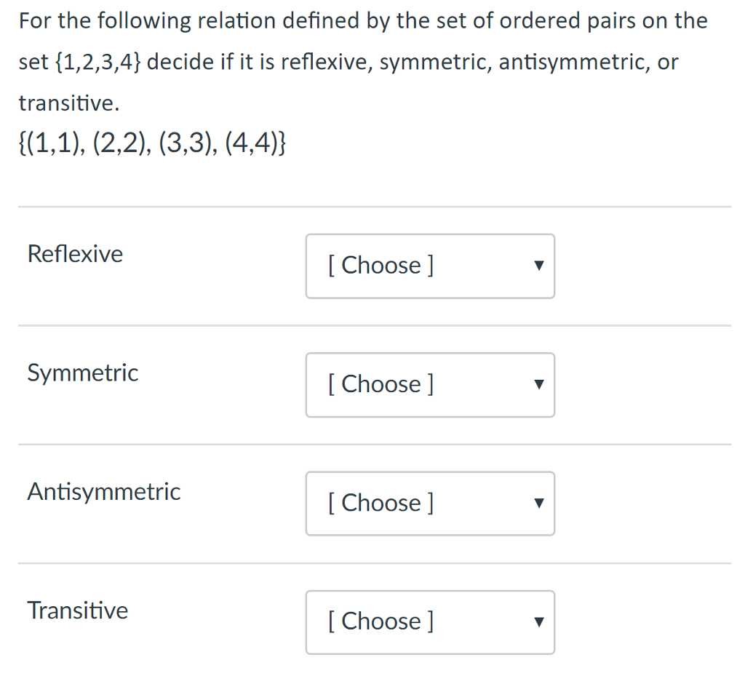
Task: Select the disclosure triangle in the Transitive selector
Action: (x=539, y=622)
